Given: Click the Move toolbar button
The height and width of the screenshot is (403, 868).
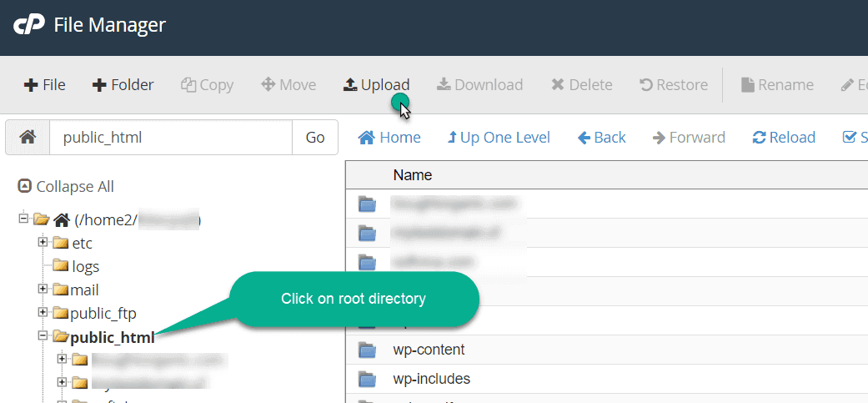Looking at the screenshot, I should [288, 85].
